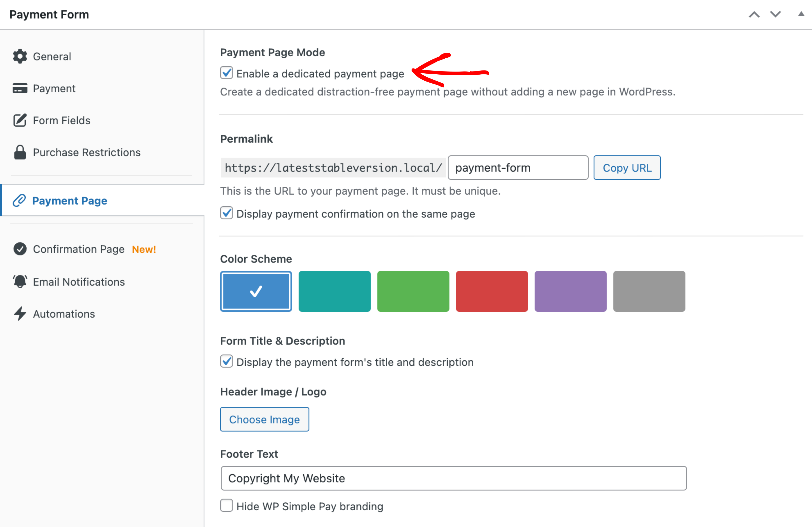Click the Email Notifications bell icon

click(20, 282)
